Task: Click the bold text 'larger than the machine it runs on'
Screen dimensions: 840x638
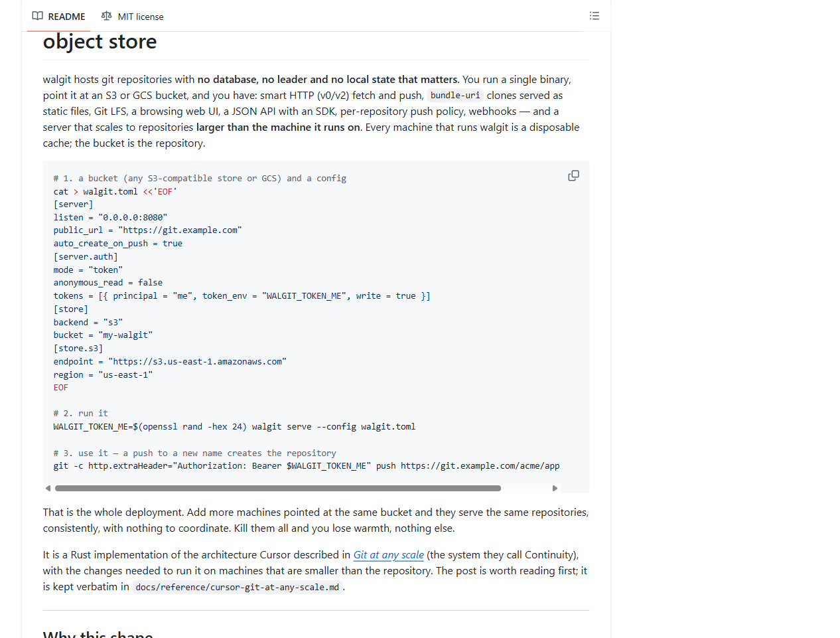Action: (x=279, y=127)
